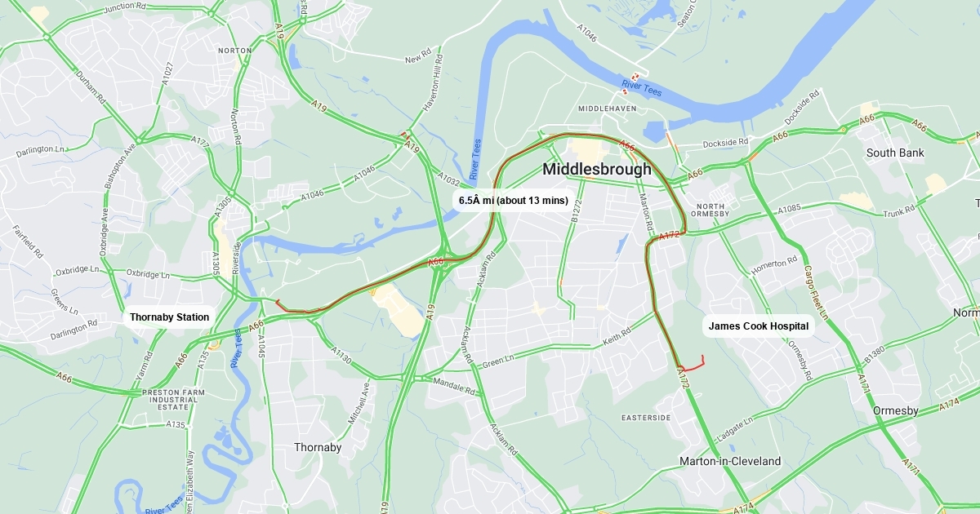Viewport: 980px width, 514px height.
Task: Click the Trunk Rd road label
Action: [x=899, y=212]
